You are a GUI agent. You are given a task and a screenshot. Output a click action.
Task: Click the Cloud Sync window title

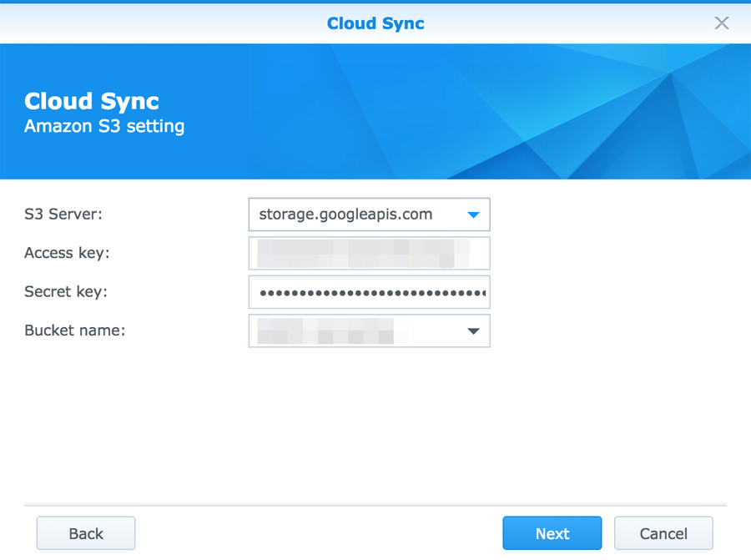point(375,23)
